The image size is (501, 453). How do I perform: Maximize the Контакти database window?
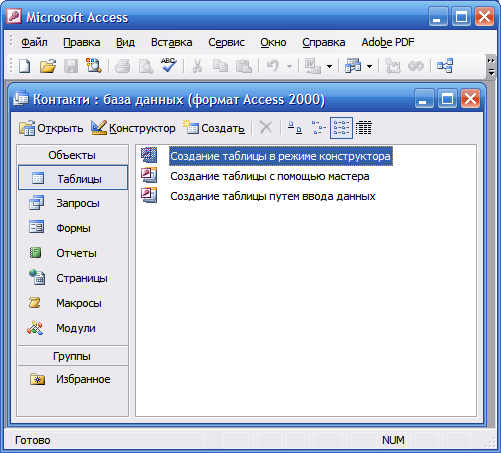click(x=447, y=99)
